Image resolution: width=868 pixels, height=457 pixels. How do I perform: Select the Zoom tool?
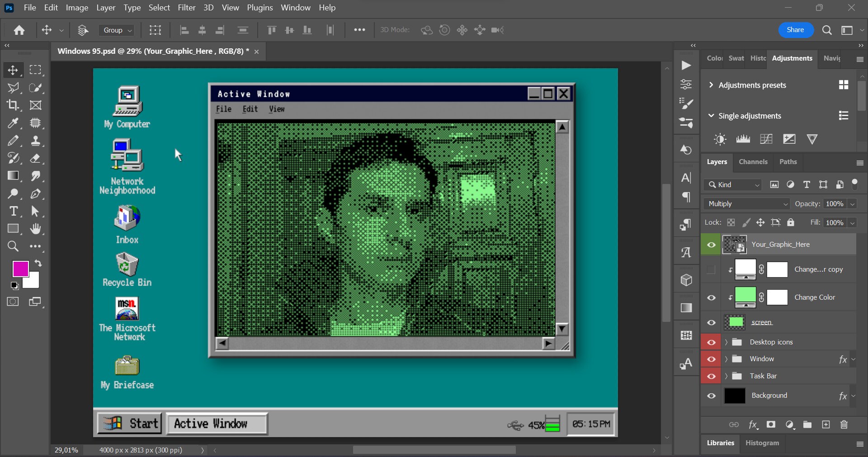[13, 246]
